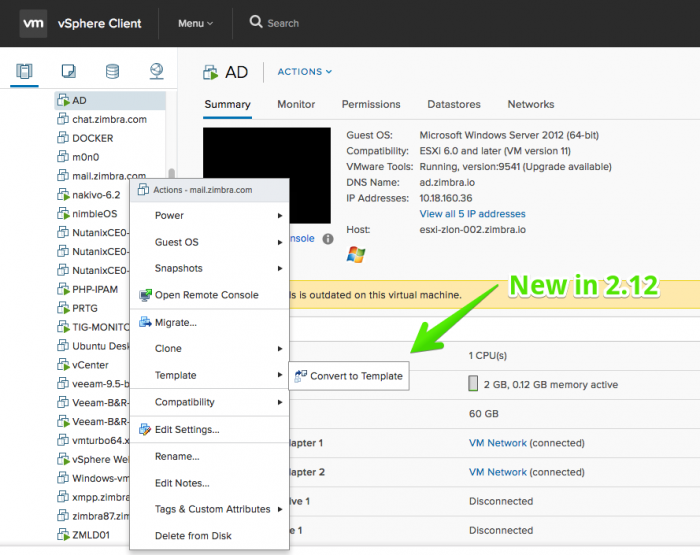This screenshot has height=555, width=700.
Task: Click vSphere Client title text
Action: click(x=99, y=23)
